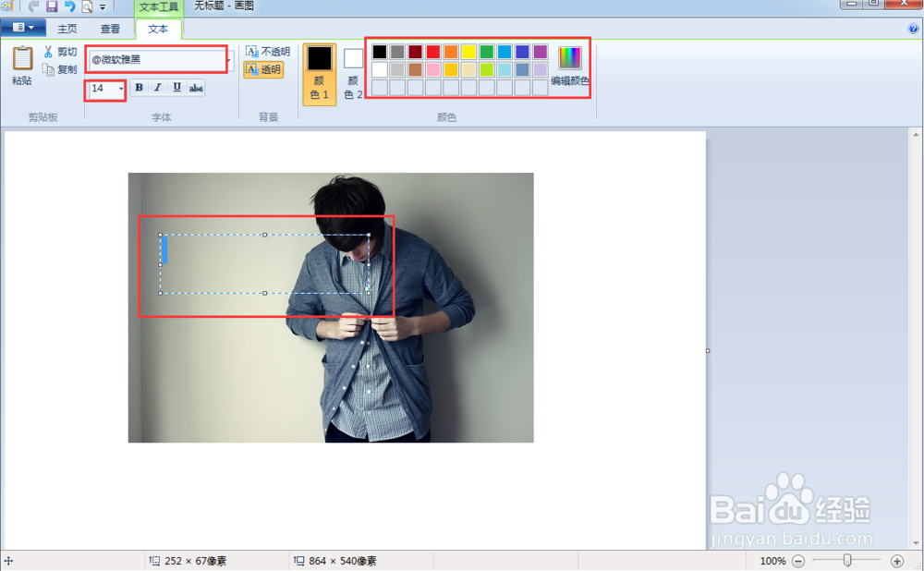The image size is (924, 571).
Task: Open the 微软雅黑 font family combo box
Action: coord(162,59)
